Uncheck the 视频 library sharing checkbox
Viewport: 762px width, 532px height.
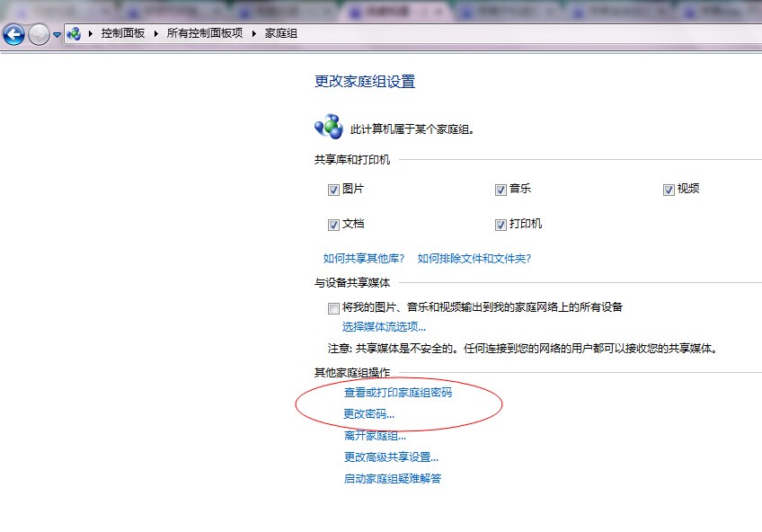click(x=669, y=190)
